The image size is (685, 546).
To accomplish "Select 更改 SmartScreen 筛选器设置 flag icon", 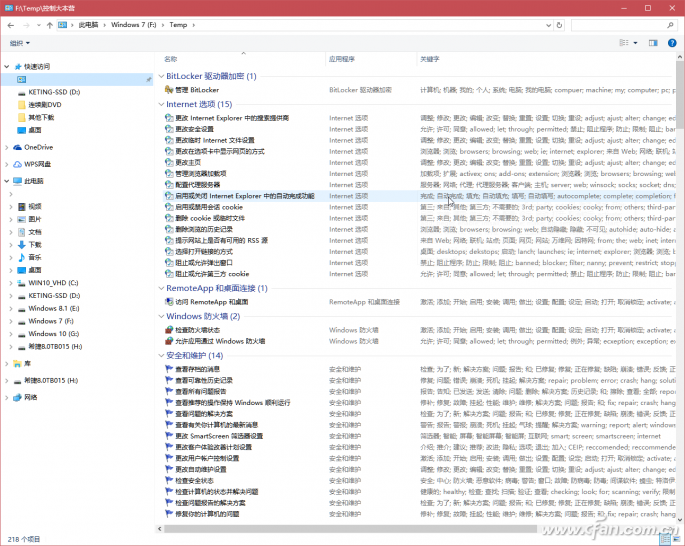I will tap(169, 436).
